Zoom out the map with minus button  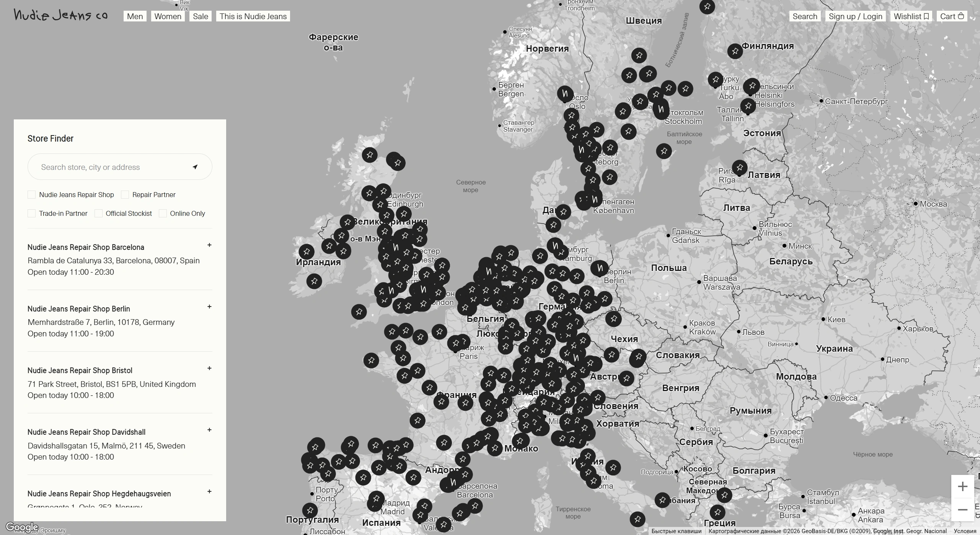(x=962, y=510)
